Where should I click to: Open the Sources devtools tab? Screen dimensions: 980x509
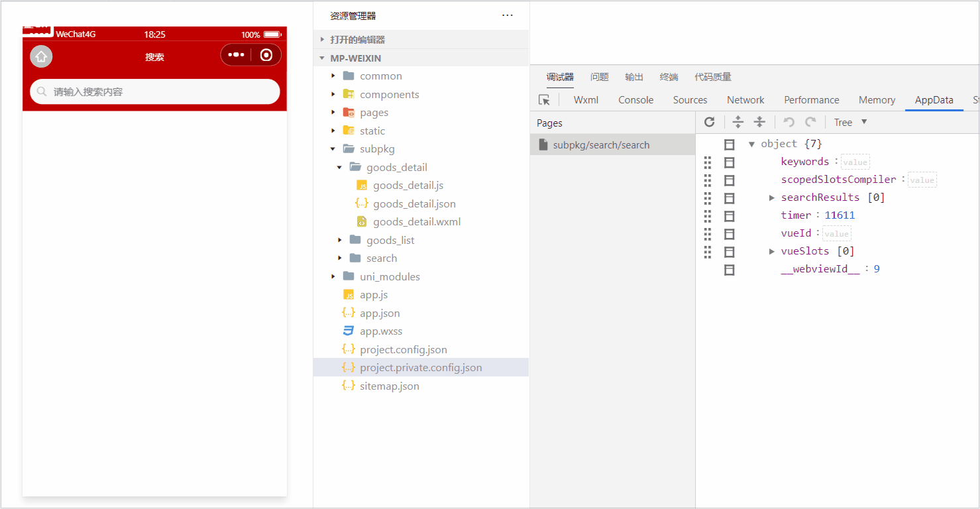[690, 100]
